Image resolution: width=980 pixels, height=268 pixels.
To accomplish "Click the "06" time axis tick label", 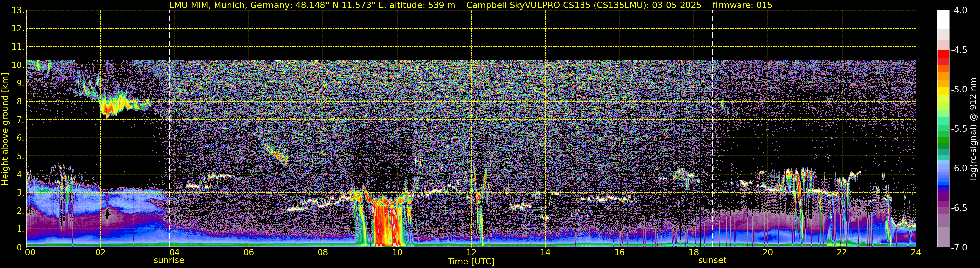I will pos(249,253).
